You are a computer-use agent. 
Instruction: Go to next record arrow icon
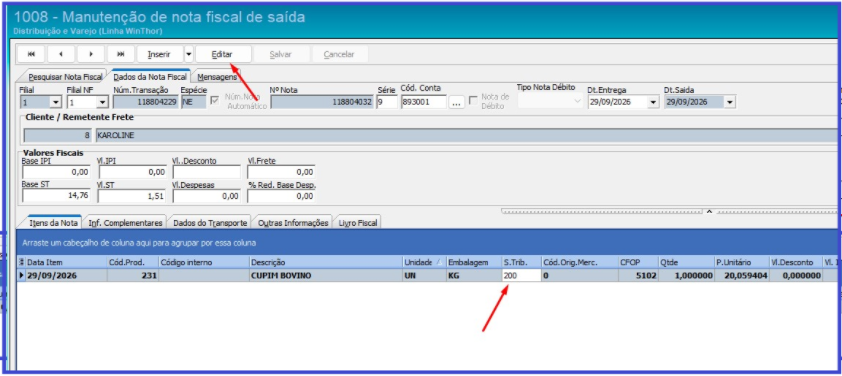91,54
